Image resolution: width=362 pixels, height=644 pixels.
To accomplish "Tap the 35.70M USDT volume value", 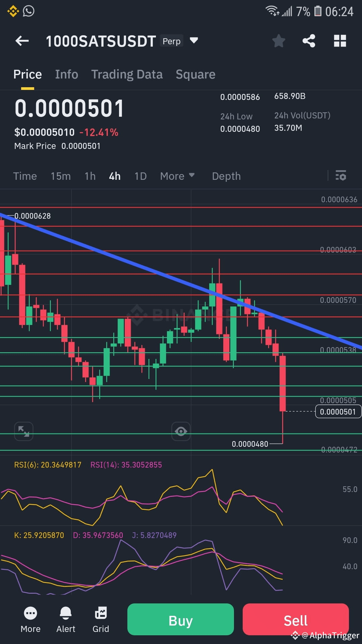I will tap(288, 128).
